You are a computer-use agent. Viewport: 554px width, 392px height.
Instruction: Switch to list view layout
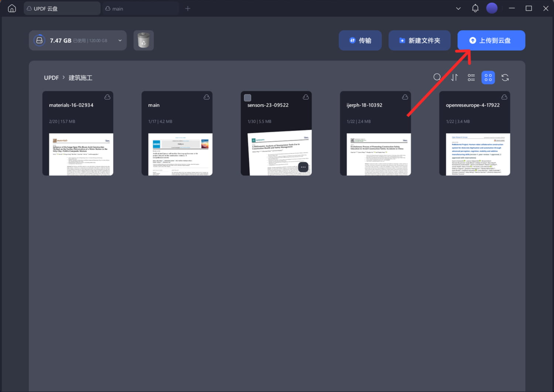(471, 78)
